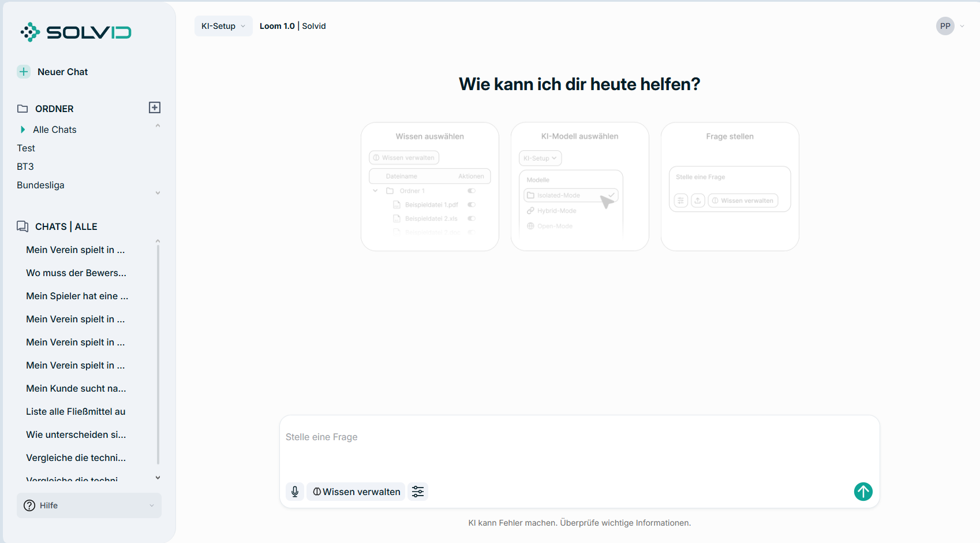This screenshot has width=980, height=543.
Task: Click the microphone icon for voice input
Action: tap(295, 492)
